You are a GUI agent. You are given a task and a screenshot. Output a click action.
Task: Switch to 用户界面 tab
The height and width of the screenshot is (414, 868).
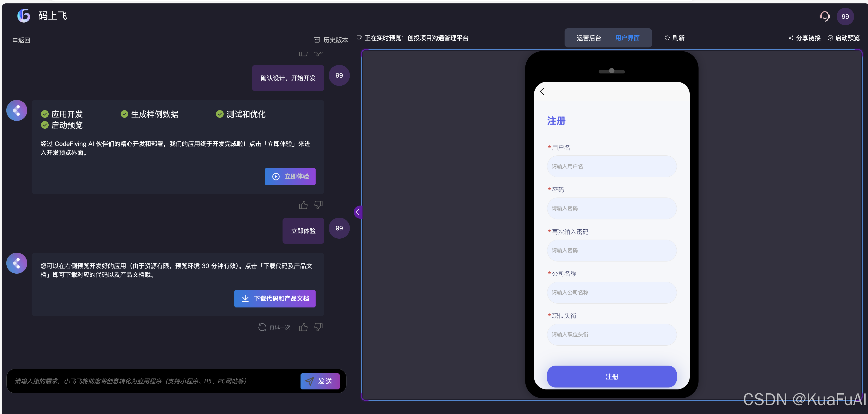627,38
